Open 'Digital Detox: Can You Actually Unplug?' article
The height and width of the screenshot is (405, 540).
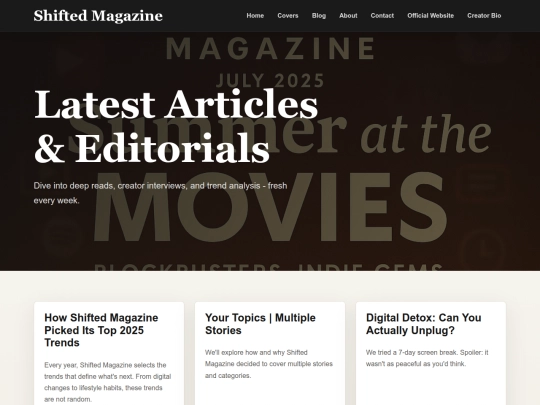424,324
